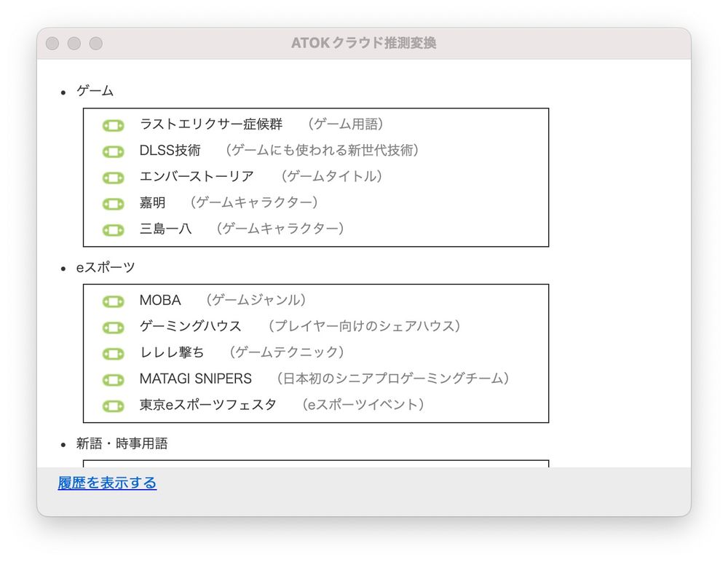728x562 pixels.
Task: Zoom the ATOKクラウド推測変換 window
Action: (96, 43)
